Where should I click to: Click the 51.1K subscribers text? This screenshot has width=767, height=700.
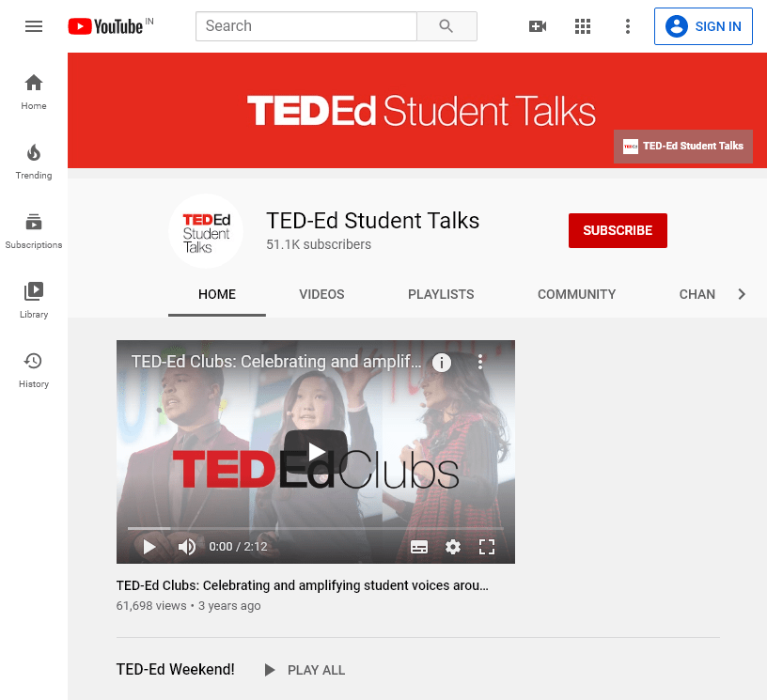[x=319, y=244]
